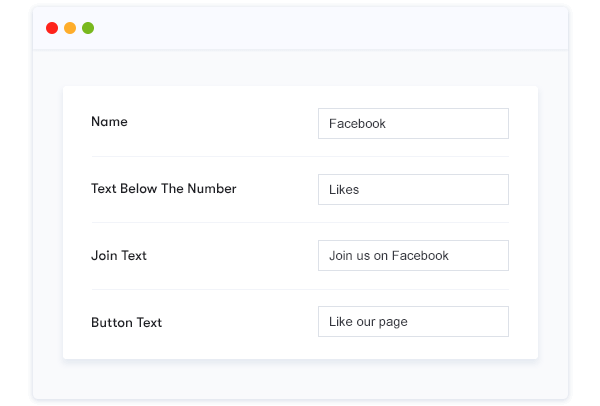Image resolution: width=600 pixels, height=406 pixels.
Task: Click the Join Text label
Action: point(119,256)
